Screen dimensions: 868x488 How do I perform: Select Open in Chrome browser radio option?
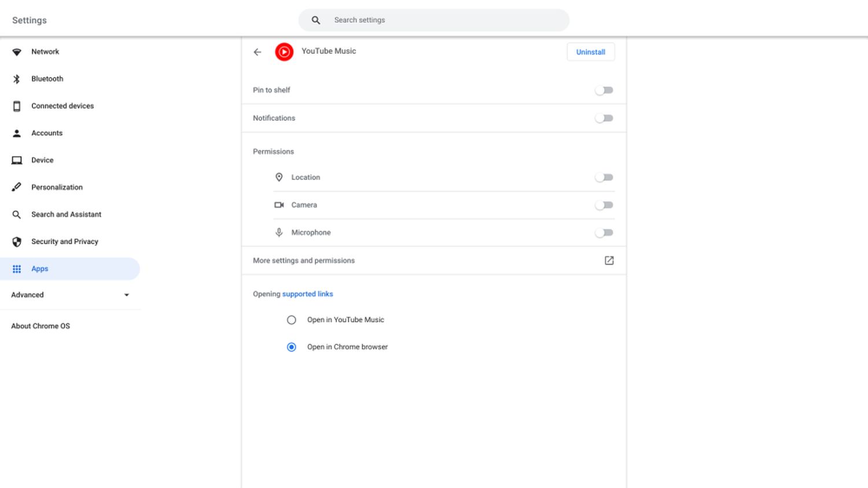pyautogui.click(x=292, y=347)
